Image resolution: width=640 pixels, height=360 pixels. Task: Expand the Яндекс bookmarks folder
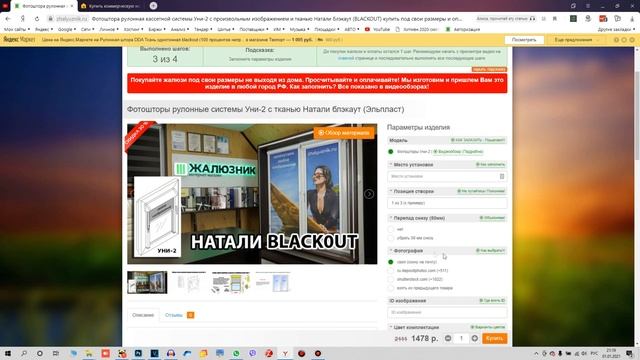click(44, 29)
